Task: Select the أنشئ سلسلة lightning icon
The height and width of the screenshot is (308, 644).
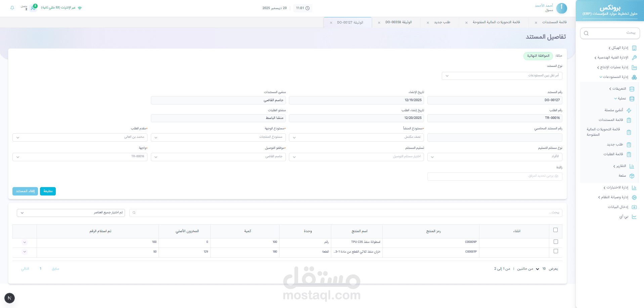Action: point(629,110)
